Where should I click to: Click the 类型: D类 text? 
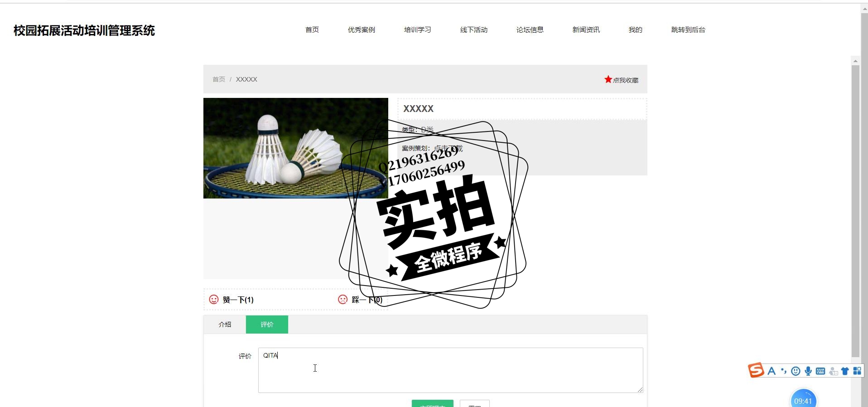pyautogui.click(x=418, y=130)
